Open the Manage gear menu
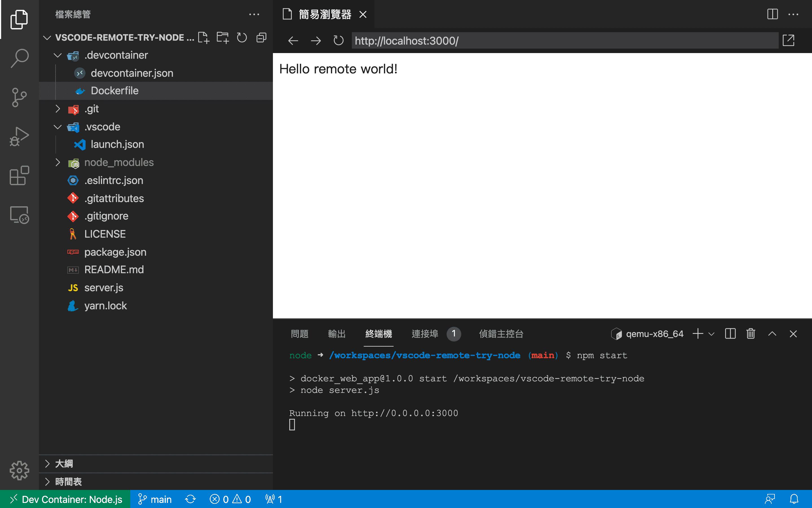The height and width of the screenshot is (508, 812). tap(19, 470)
